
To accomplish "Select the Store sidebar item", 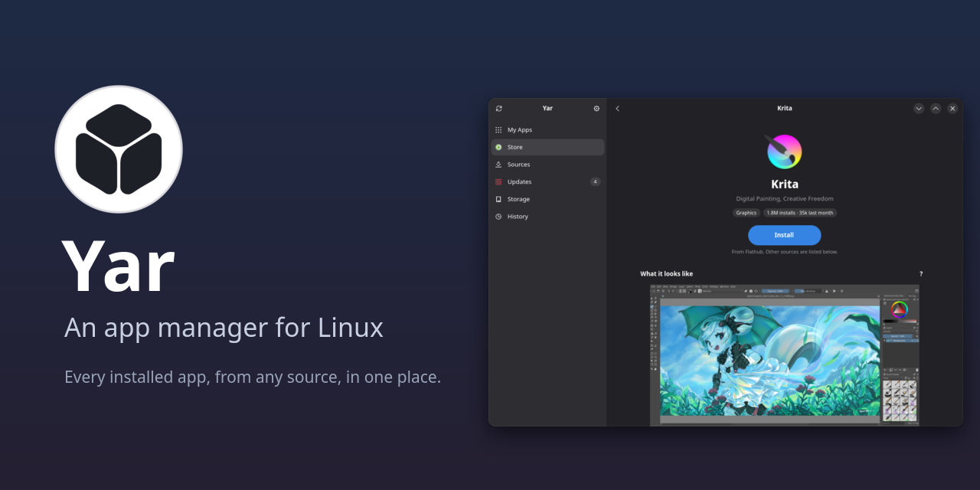I will tap(547, 147).
